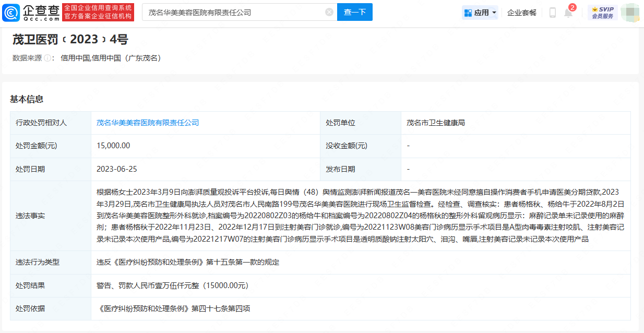Select the 发布日期 label cell
644x333 pixels.
pos(361,169)
